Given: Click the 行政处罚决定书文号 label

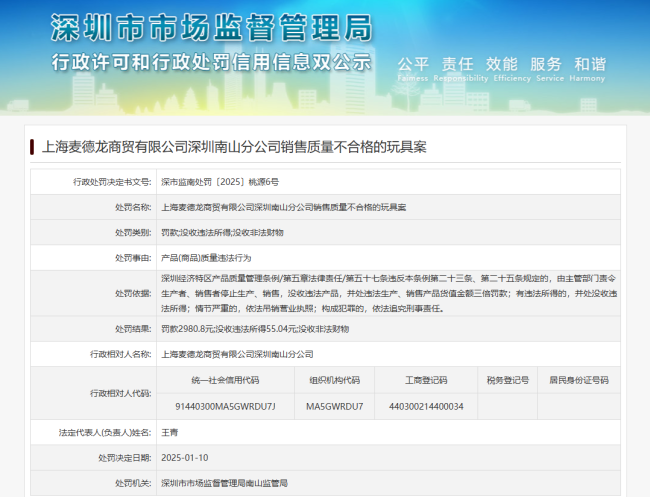Looking at the screenshot, I should (112, 182).
